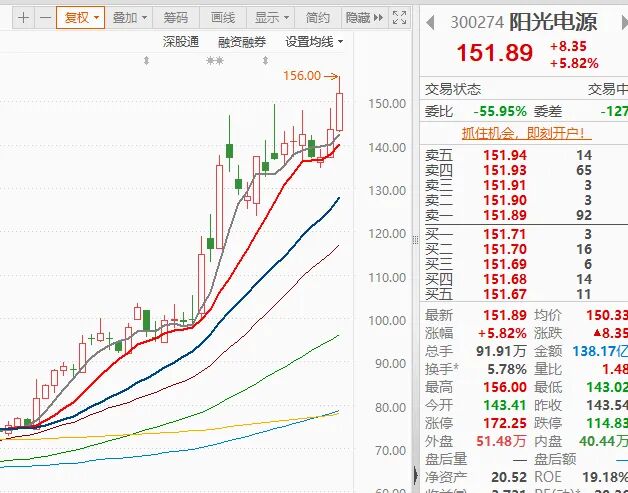Click the minus zoom-out chart button
This screenshot has height=493, width=628.
(45, 18)
